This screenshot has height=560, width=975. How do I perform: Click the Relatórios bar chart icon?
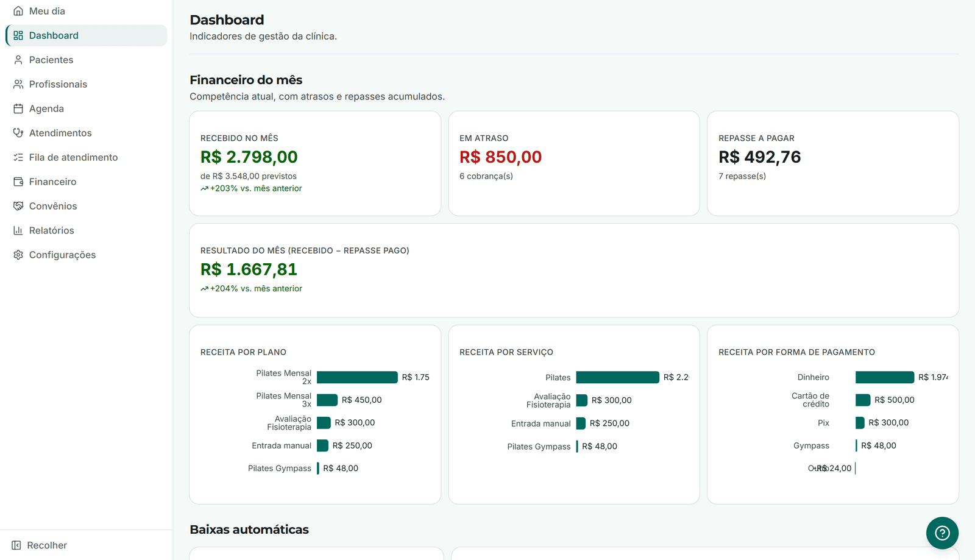pyautogui.click(x=18, y=230)
